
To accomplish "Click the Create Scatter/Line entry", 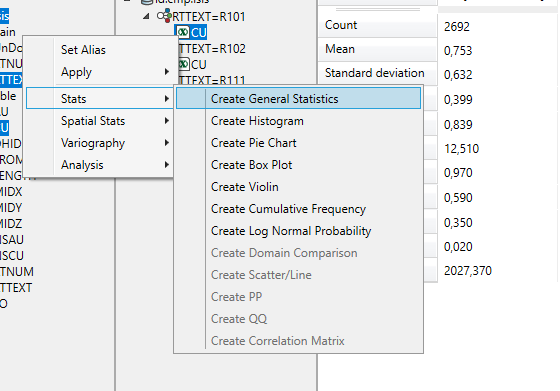I will 298,275.
